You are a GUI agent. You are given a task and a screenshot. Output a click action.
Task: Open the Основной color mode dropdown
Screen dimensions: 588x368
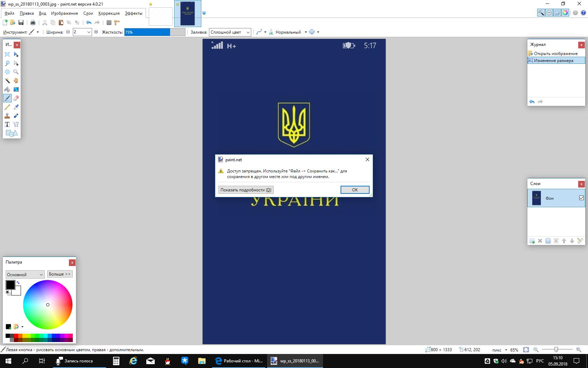pyautogui.click(x=25, y=274)
